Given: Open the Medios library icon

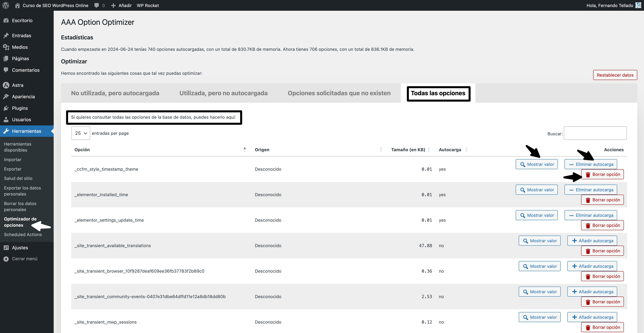Looking at the screenshot, I should point(6,47).
